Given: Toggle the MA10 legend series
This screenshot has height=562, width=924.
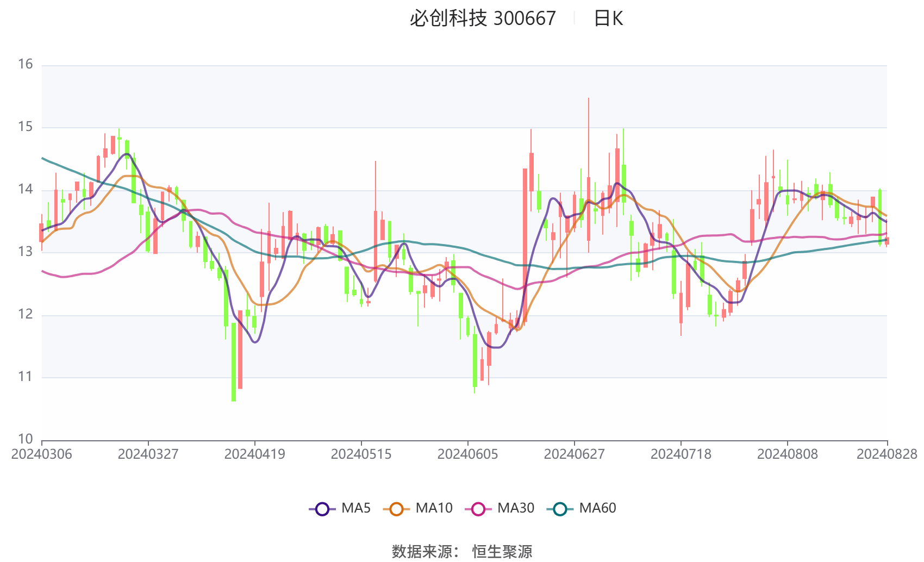Looking at the screenshot, I should 417,508.
